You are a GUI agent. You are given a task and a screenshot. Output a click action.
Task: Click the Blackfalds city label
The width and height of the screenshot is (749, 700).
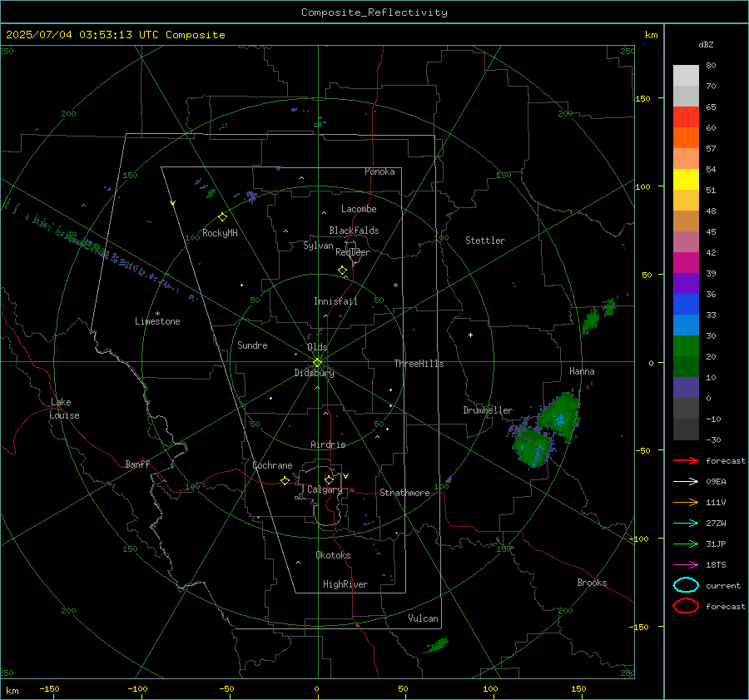click(354, 231)
